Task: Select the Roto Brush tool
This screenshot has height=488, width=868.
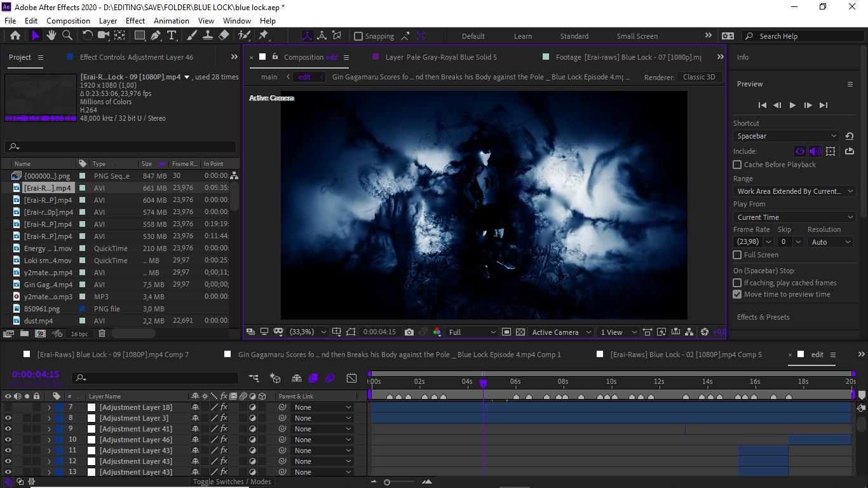Action: [x=244, y=36]
